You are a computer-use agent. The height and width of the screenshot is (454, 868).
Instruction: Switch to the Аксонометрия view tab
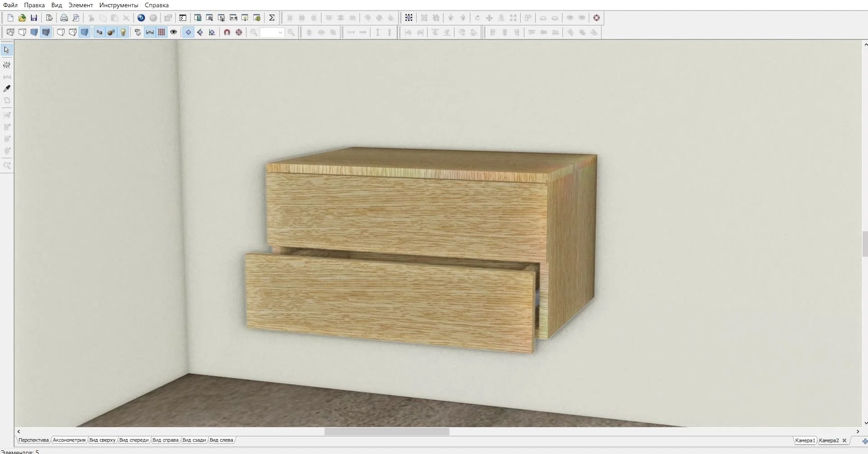[x=69, y=440]
